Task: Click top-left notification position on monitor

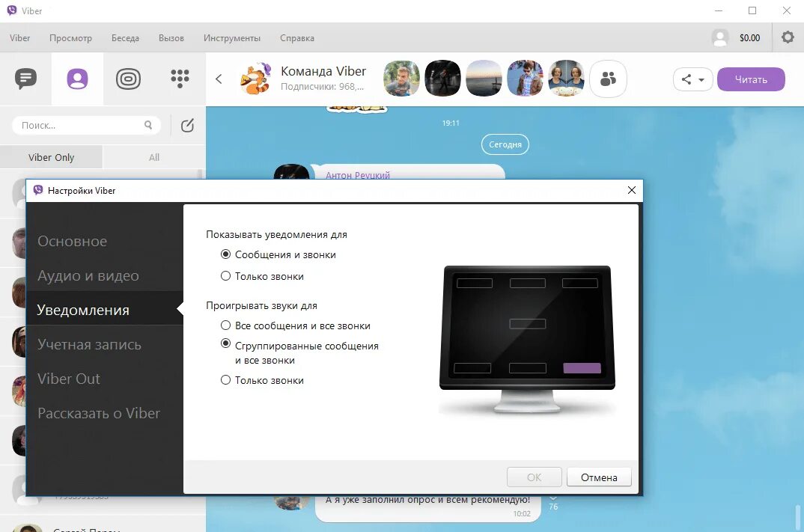Action: coord(475,283)
